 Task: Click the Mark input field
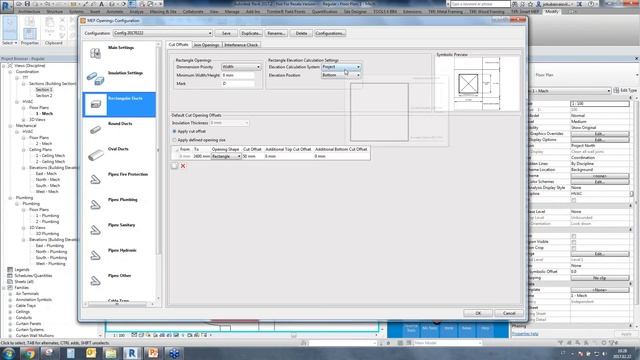point(238,83)
